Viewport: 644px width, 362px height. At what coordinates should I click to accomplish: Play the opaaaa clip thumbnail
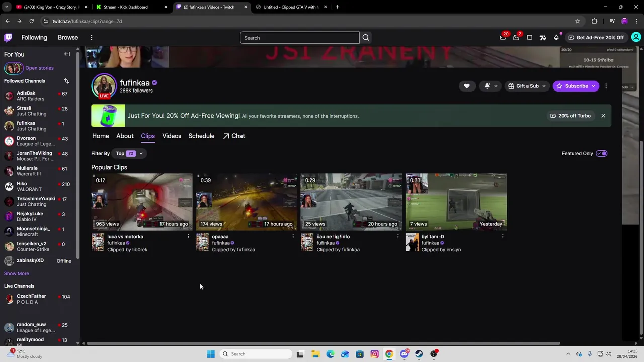(x=247, y=202)
